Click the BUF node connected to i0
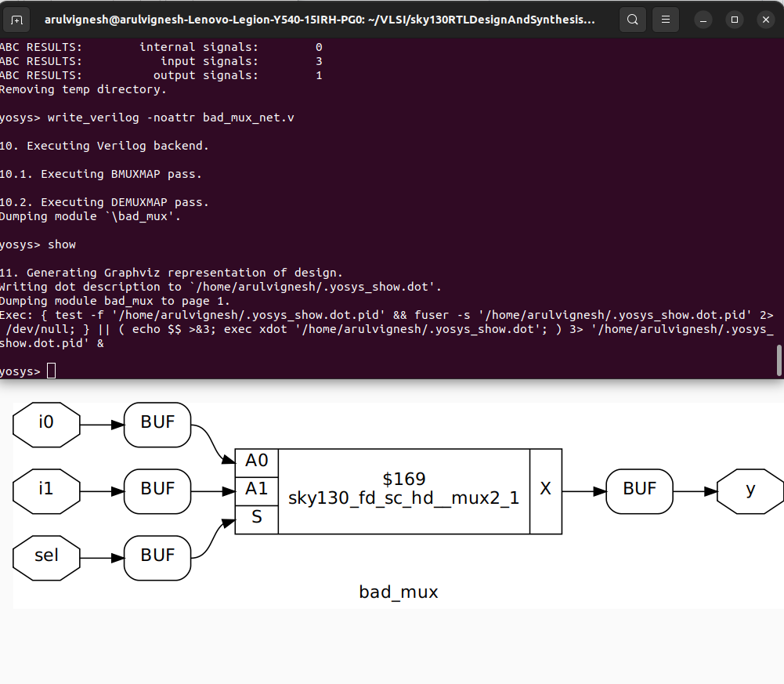Viewport: 784px width, 684px height. [157, 423]
